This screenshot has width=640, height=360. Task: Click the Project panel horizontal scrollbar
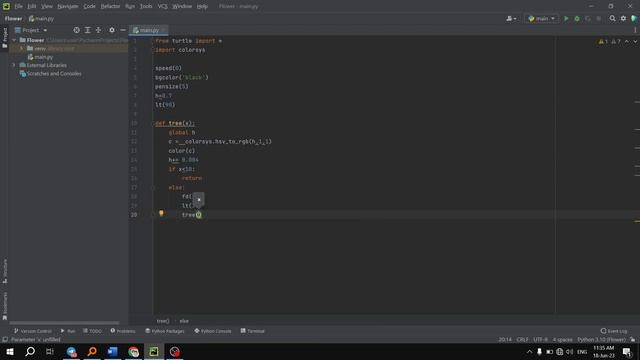[64, 323]
